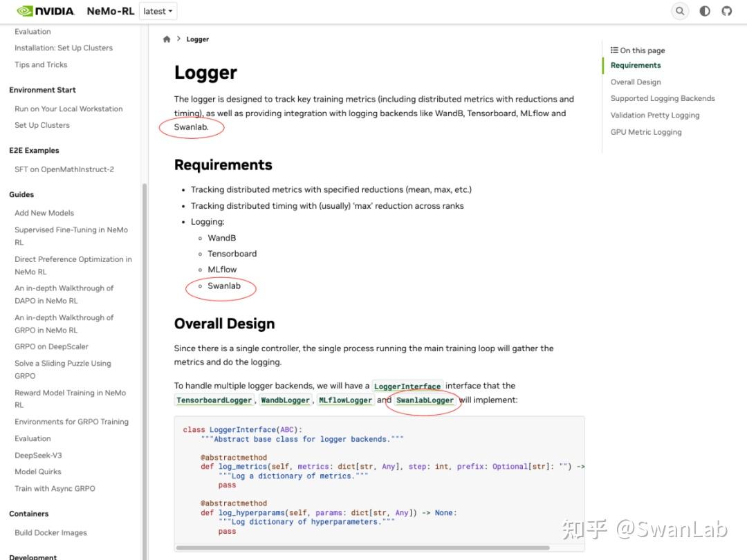Open GRPO on DeepScaler guide

click(x=51, y=346)
